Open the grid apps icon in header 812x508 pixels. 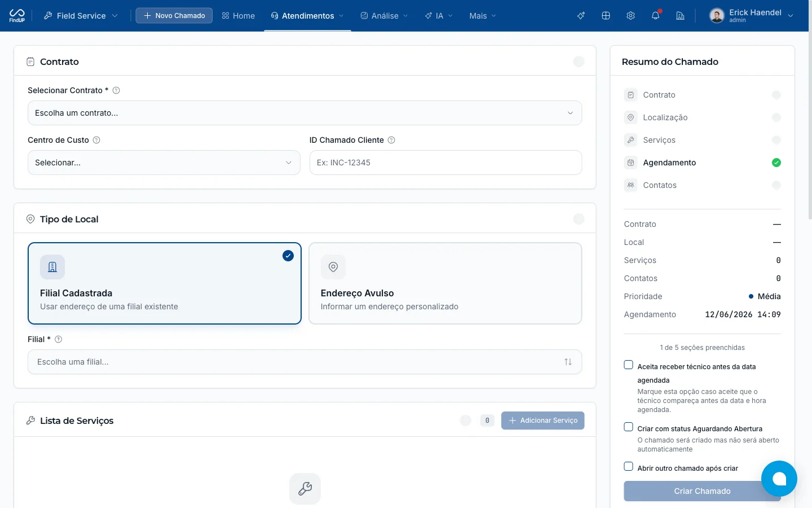click(x=606, y=16)
